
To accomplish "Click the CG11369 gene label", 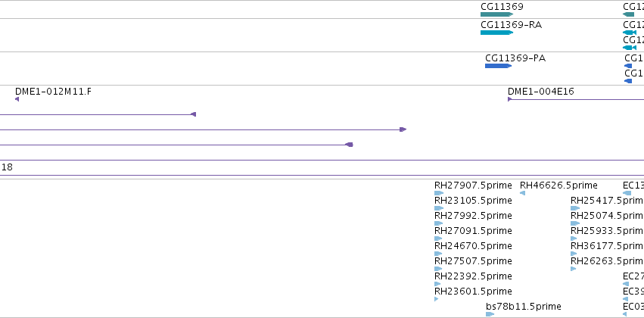I will (502, 7).
